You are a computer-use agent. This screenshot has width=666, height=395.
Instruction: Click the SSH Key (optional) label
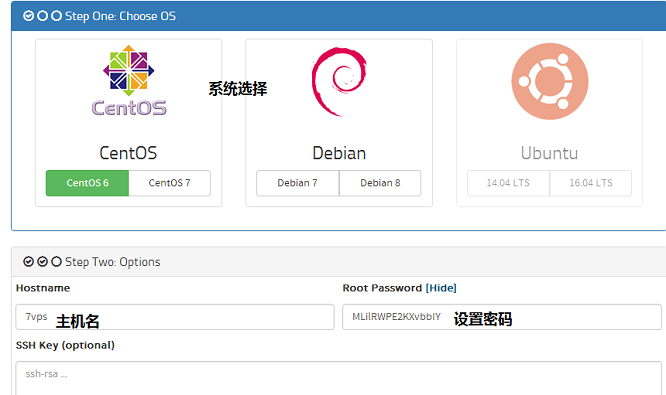[x=65, y=345]
